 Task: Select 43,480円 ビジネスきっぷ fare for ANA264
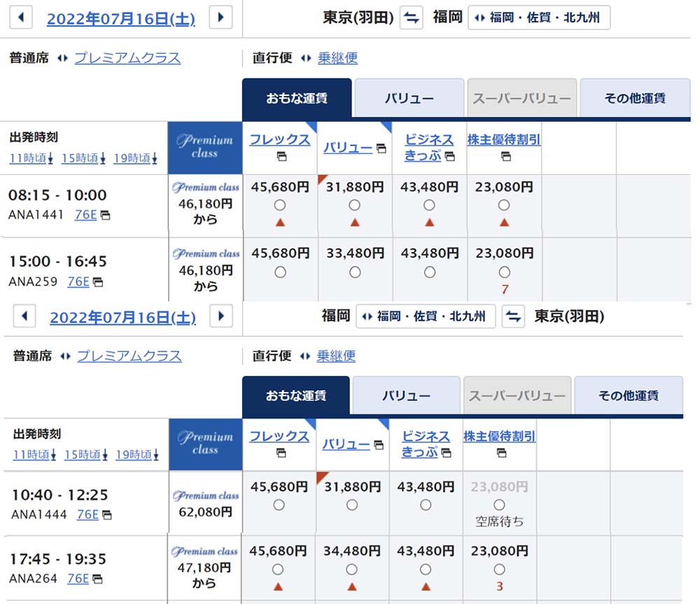point(426,570)
